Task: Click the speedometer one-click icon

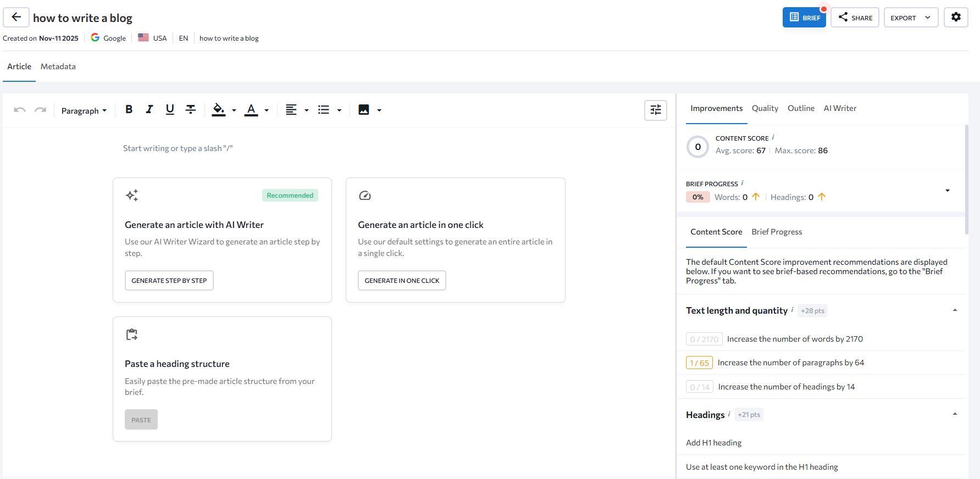Action: coord(365,196)
